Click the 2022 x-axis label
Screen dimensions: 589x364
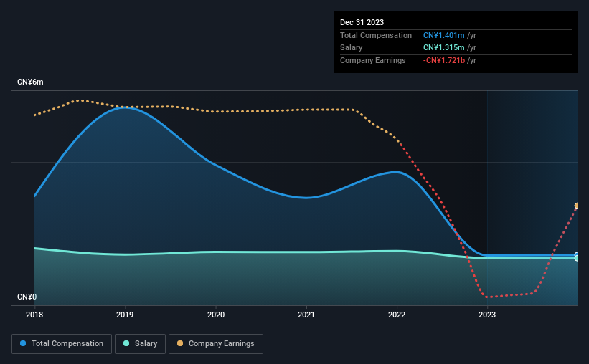tap(397, 315)
